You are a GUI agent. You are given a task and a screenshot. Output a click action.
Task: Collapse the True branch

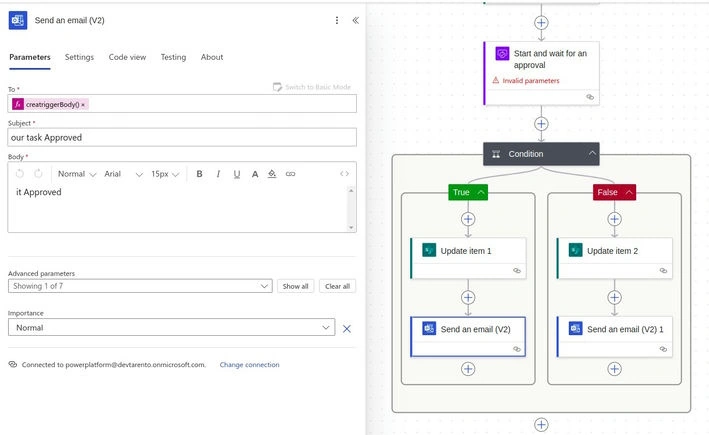click(x=481, y=192)
